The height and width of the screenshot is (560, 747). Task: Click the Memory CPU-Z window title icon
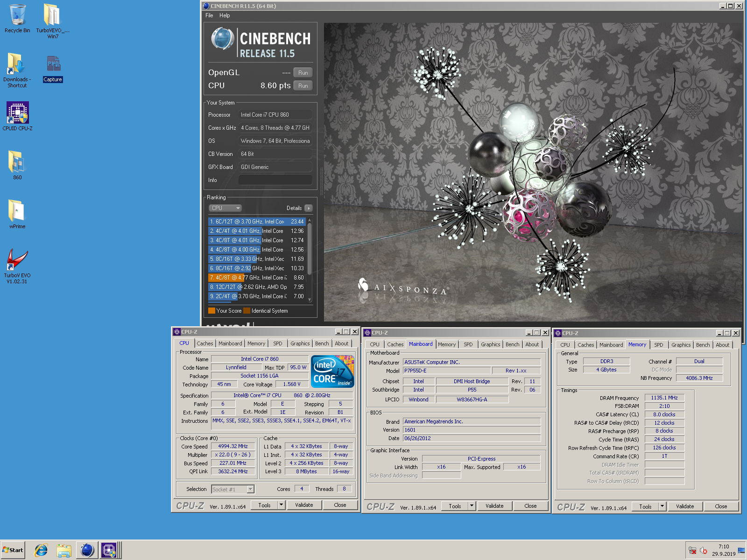coord(558,333)
